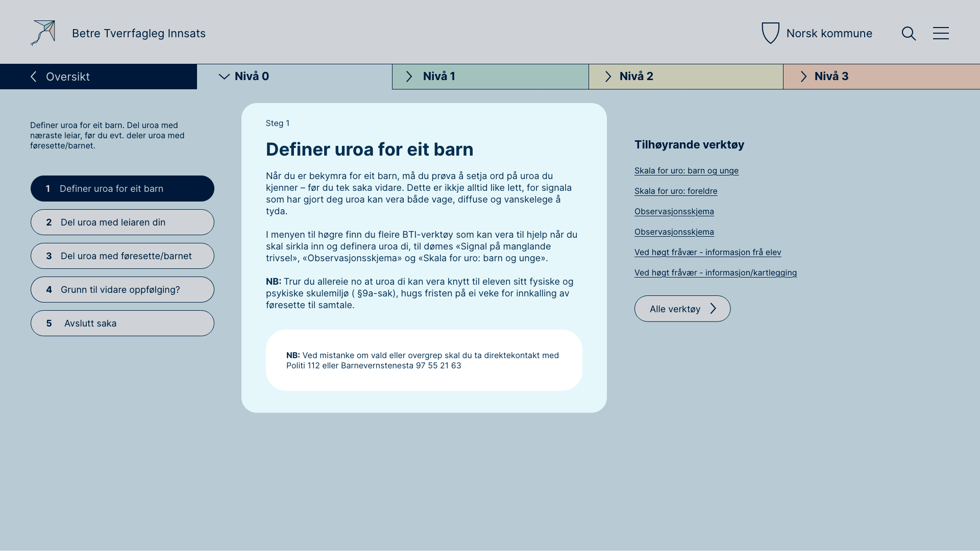This screenshot has width=980, height=551.
Task: Expand the Nivå 3 chevron
Action: click(x=803, y=77)
